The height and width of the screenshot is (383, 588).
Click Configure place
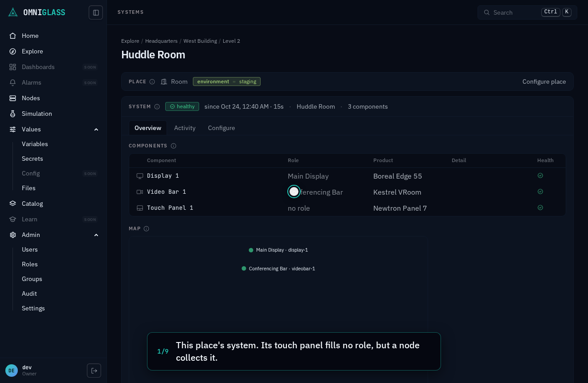[x=544, y=81]
